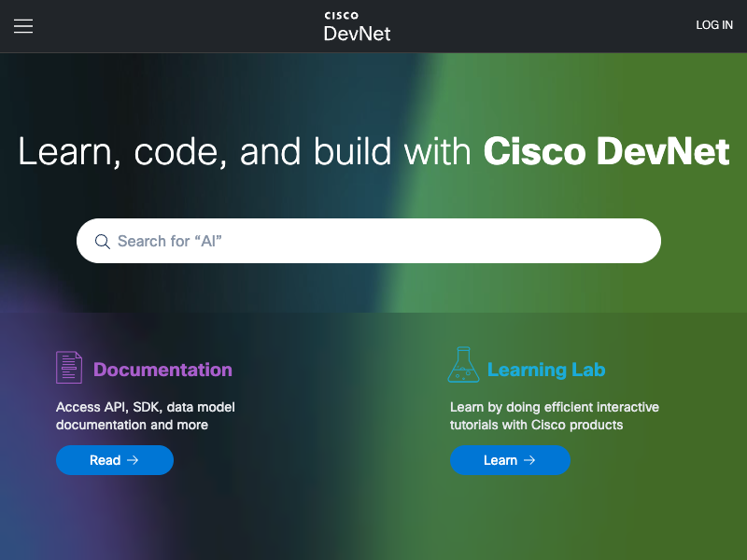The width and height of the screenshot is (747, 560).
Task: Click the Learning Lab flask icon
Action: coord(463,365)
